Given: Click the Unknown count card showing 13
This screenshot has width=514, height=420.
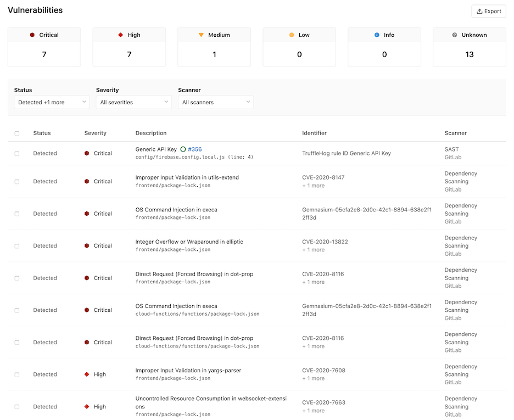Looking at the screenshot, I should (x=469, y=47).
